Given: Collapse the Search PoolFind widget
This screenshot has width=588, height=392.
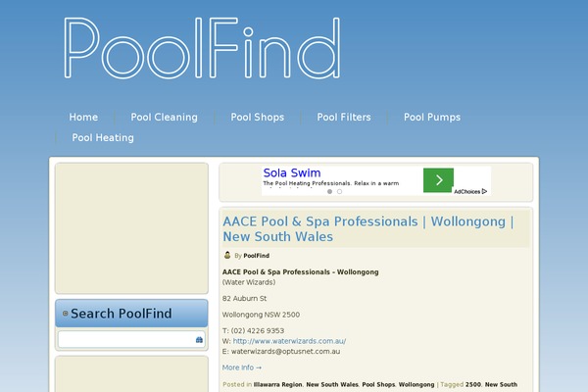Looking at the screenshot, I should click(66, 314).
